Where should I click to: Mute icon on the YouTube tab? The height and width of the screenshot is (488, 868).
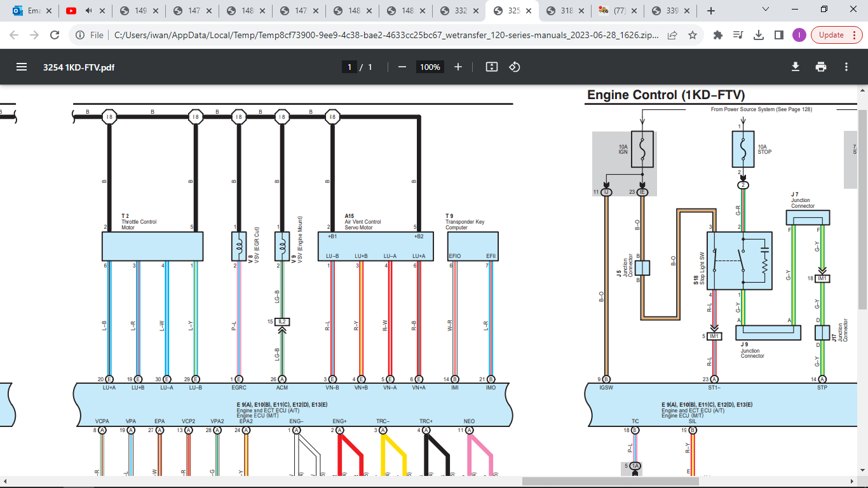88,11
